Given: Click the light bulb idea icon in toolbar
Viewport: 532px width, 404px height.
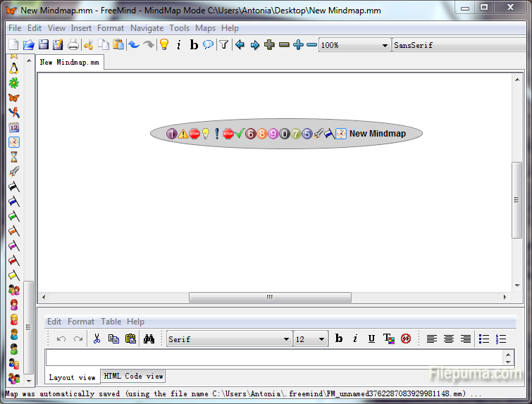Looking at the screenshot, I should pos(163,45).
